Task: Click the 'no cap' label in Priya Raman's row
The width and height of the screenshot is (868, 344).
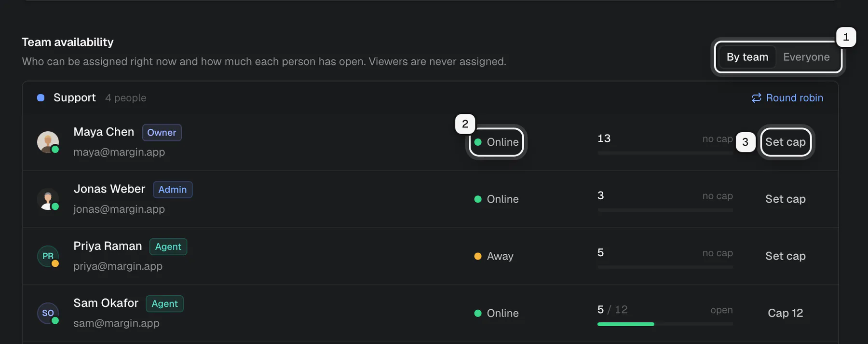Action: 718,253
